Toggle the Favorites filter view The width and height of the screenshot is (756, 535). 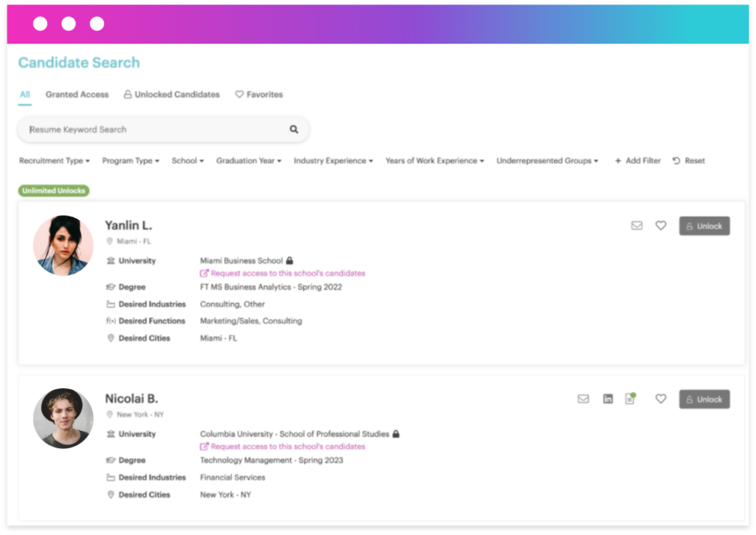(x=259, y=95)
